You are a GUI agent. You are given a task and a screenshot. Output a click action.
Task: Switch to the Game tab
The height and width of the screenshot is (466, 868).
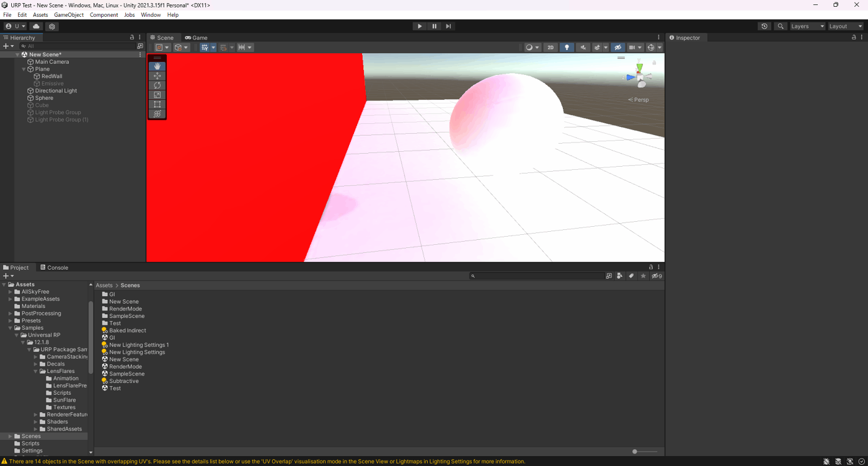[x=196, y=37]
